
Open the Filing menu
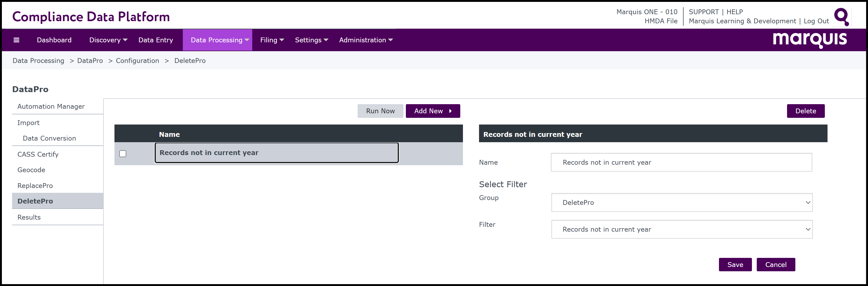click(272, 40)
